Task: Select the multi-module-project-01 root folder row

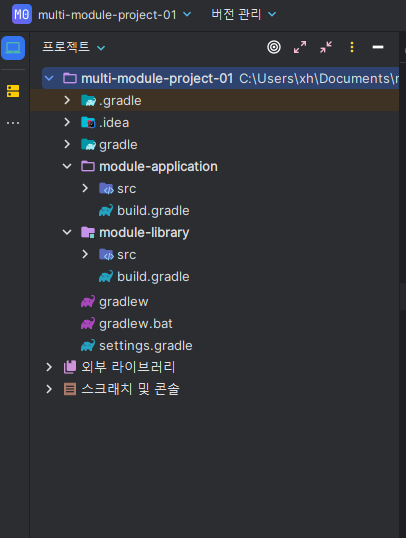Action: (220, 78)
